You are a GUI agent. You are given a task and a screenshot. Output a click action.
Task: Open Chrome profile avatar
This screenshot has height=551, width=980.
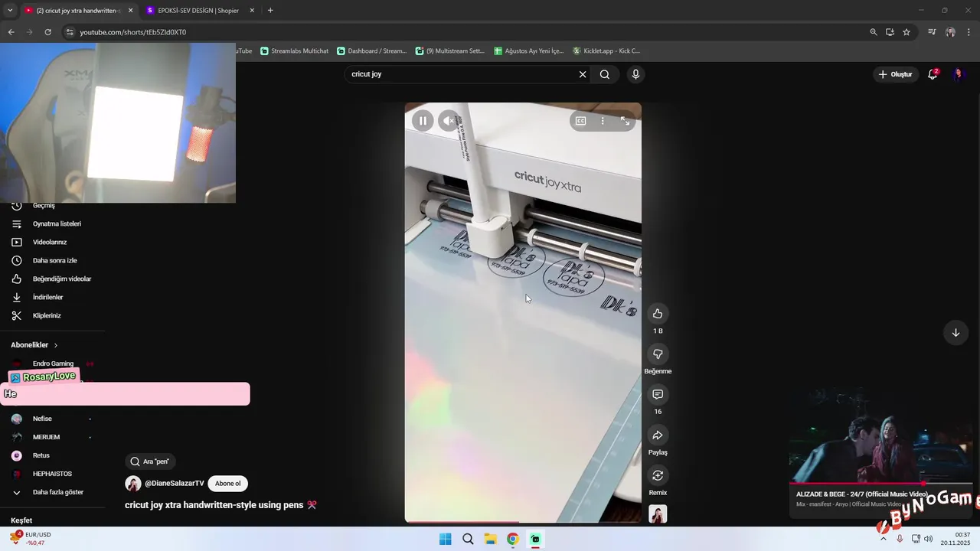tap(950, 32)
